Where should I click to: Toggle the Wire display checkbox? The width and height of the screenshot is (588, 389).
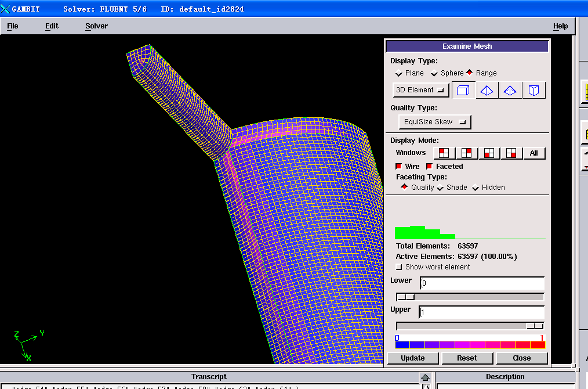point(398,167)
